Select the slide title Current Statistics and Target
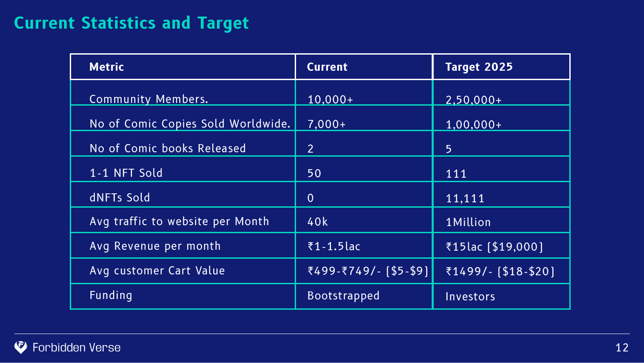644x363 pixels. [x=131, y=23]
